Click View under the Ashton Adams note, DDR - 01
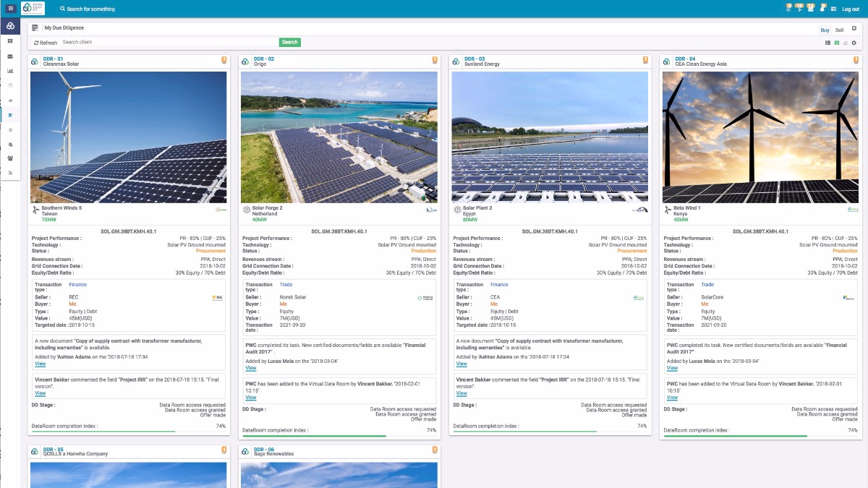This screenshot has height=488, width=868. click(40, 364)
